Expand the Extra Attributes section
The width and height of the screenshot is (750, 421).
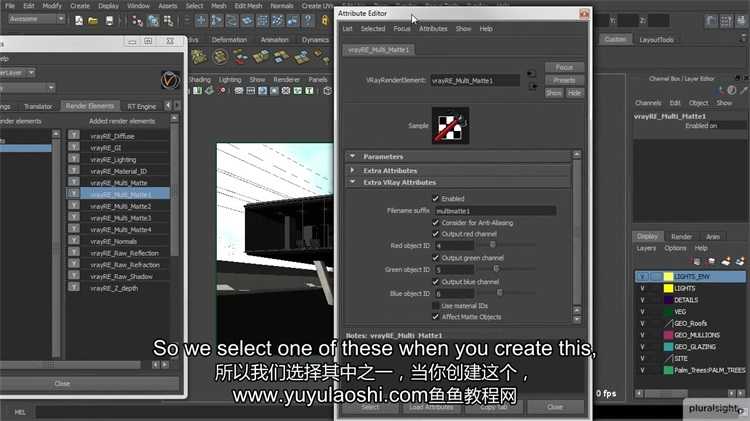[x=353, y=170]
